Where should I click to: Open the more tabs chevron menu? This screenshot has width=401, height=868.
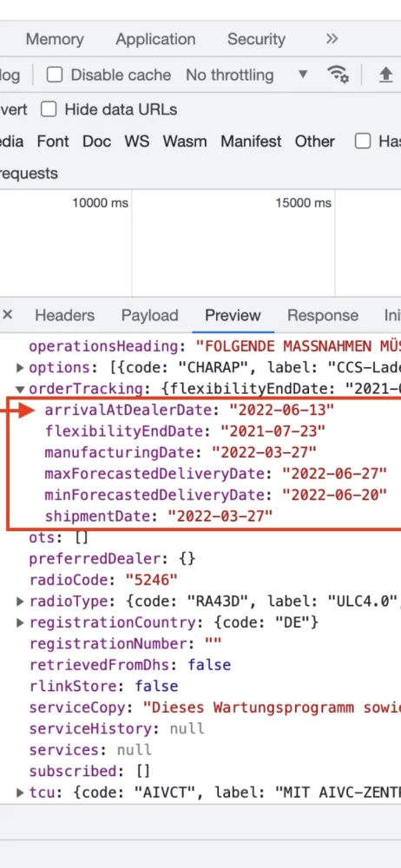(x=332, y=39)
